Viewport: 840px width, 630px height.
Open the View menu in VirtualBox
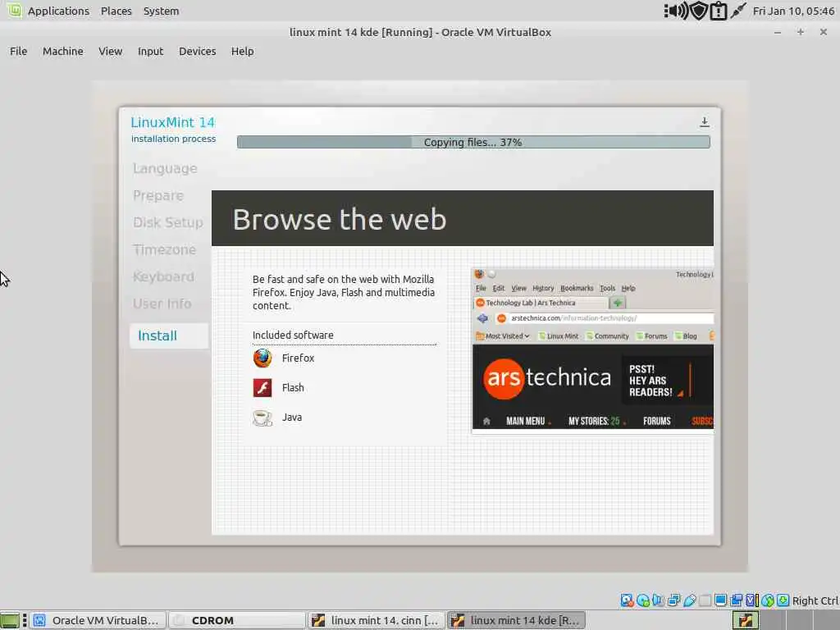[x=111, y=51]
